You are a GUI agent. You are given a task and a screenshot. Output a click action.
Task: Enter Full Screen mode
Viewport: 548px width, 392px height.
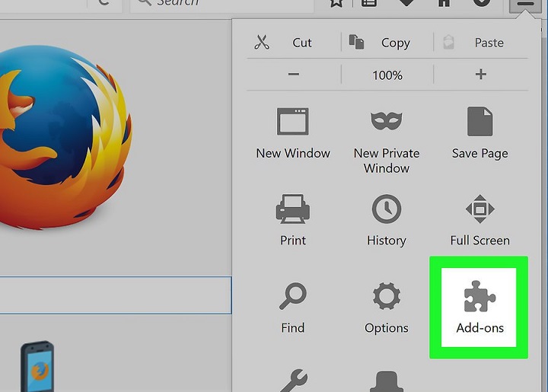[479, 220]
